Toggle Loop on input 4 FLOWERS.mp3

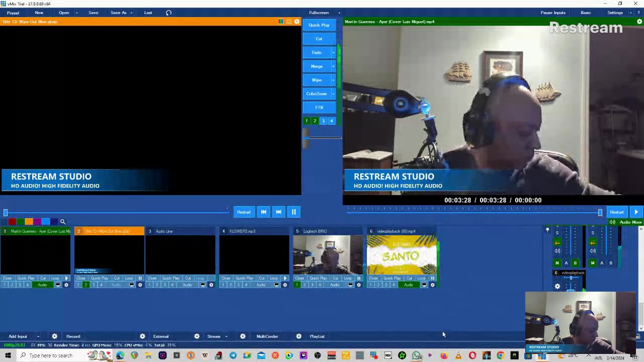(274, 278)
